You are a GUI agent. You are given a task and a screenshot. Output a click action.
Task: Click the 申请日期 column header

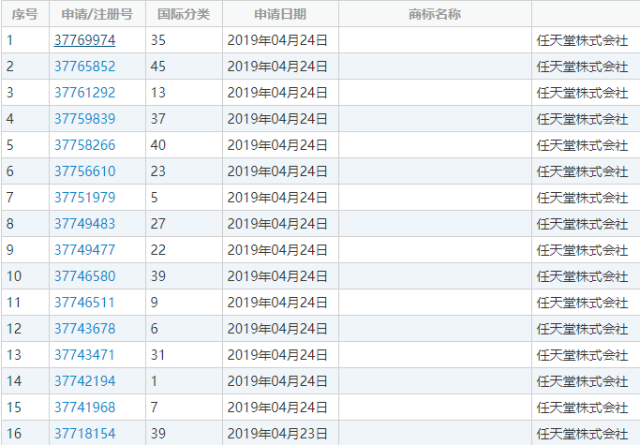coord(280,14)
